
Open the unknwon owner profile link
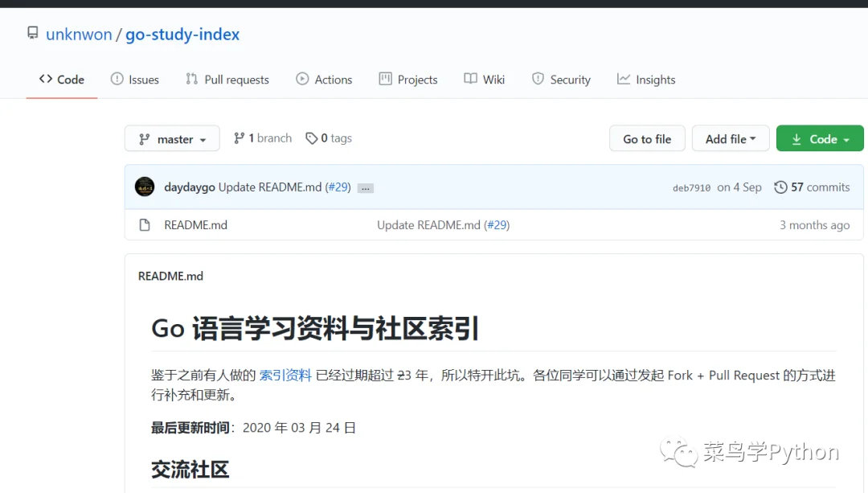79,35
